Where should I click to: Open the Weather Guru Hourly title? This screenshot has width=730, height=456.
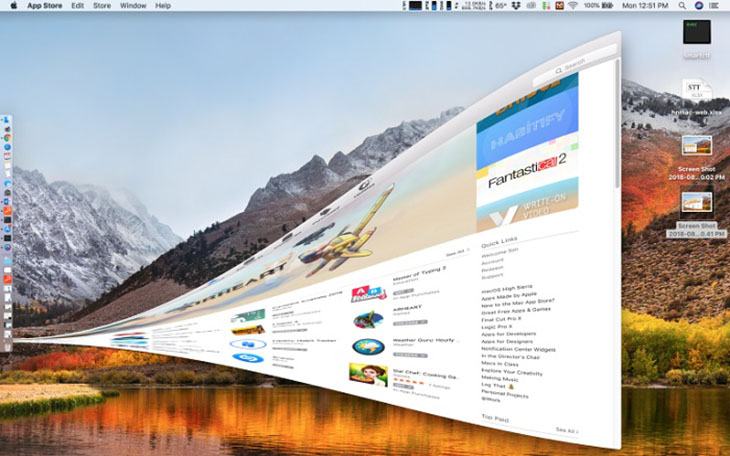424,341
